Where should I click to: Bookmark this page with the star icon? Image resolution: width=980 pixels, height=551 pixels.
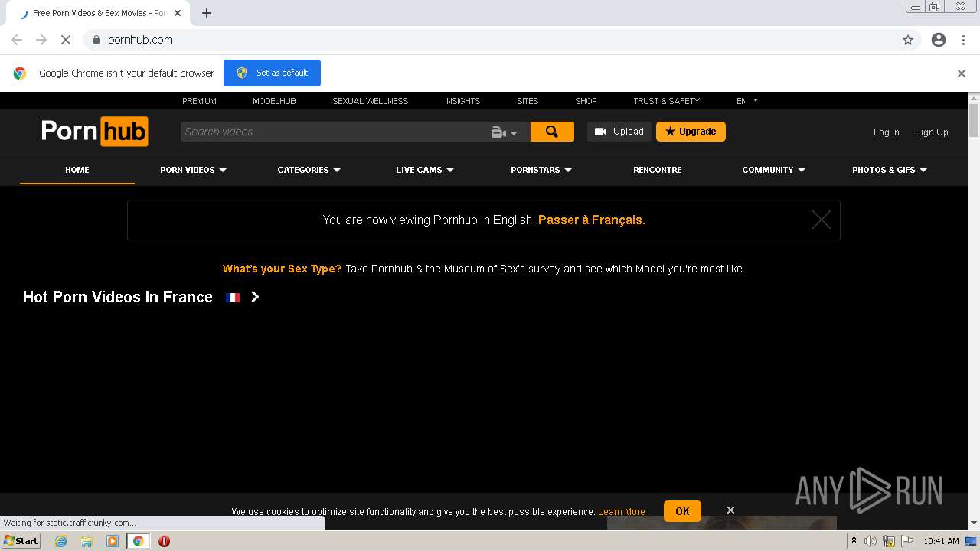tap(908, 40)
